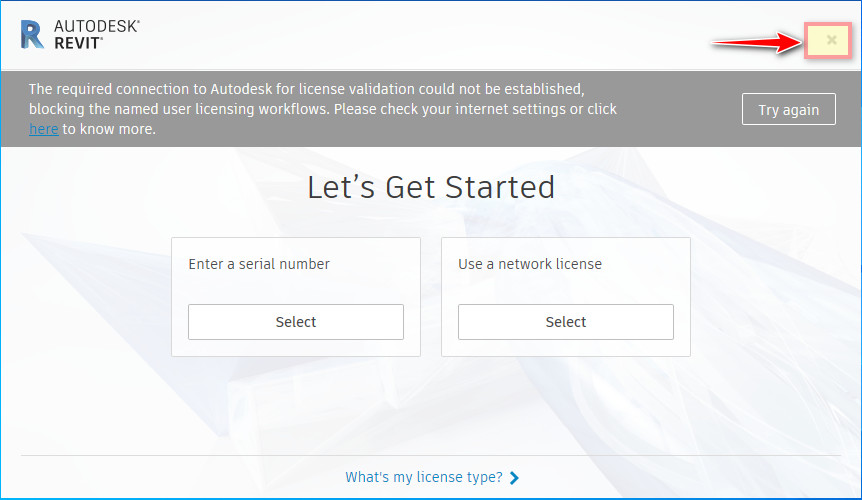
Task: Close the licensing dialog with the X
Action: coord(831,40)
